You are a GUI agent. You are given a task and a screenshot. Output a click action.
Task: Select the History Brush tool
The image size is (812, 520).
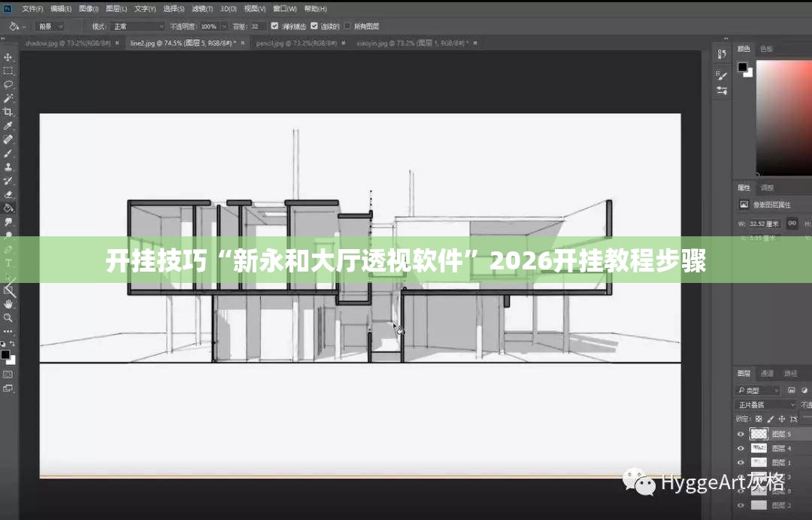[8, 181]
